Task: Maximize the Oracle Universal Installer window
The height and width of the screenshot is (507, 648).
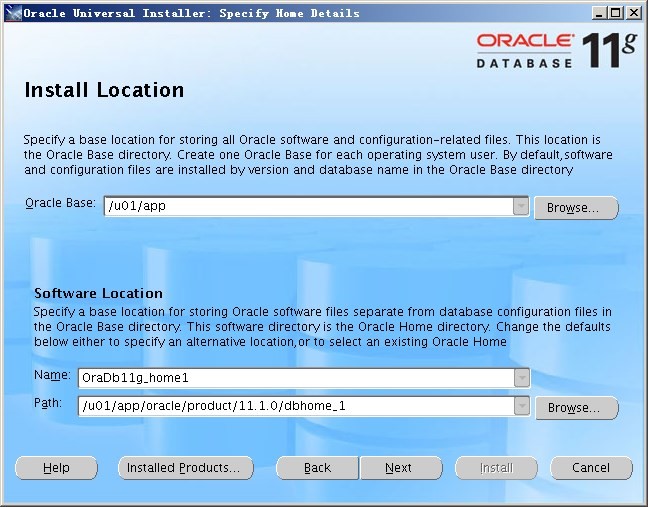Action: pyautogui.click(x=615, y=13)
